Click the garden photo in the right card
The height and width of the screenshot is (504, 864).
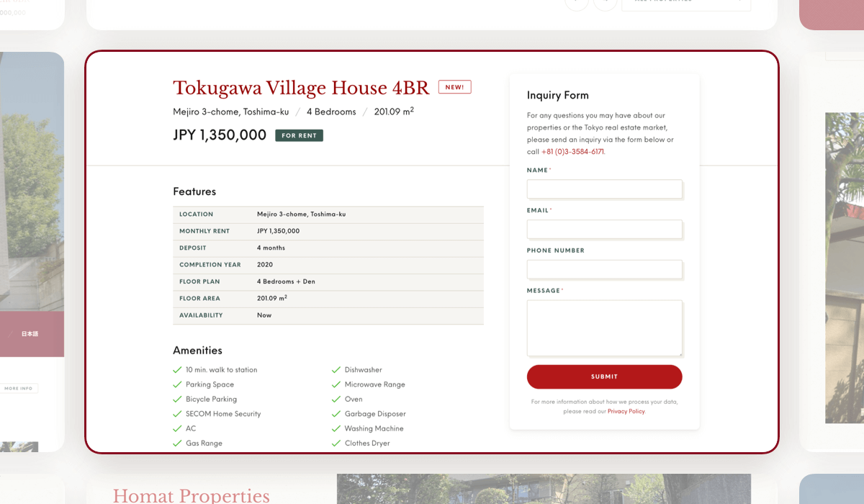(845, 268)
